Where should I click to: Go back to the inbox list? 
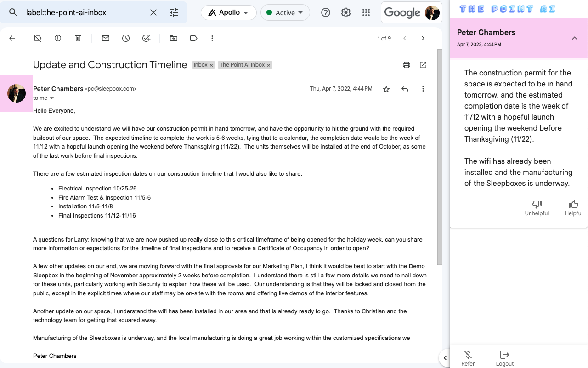coord(12,38)
